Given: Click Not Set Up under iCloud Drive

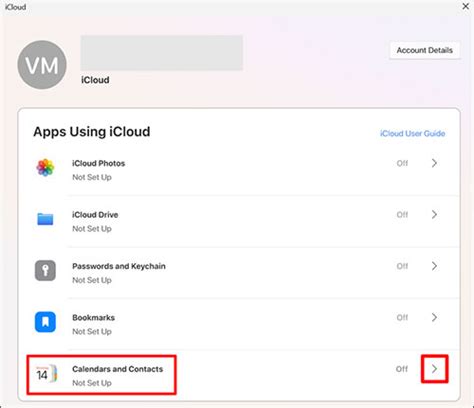Looking at the screenshot, I should coord(92,229).
